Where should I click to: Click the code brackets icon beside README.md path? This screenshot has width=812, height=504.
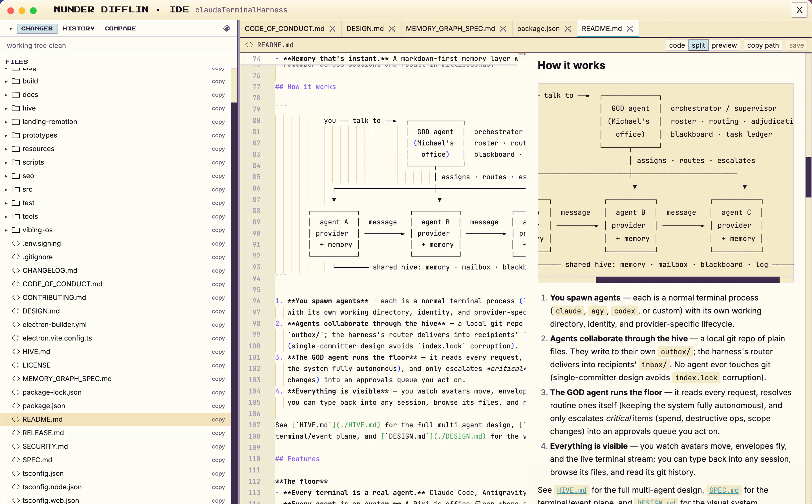coord(249,45)
